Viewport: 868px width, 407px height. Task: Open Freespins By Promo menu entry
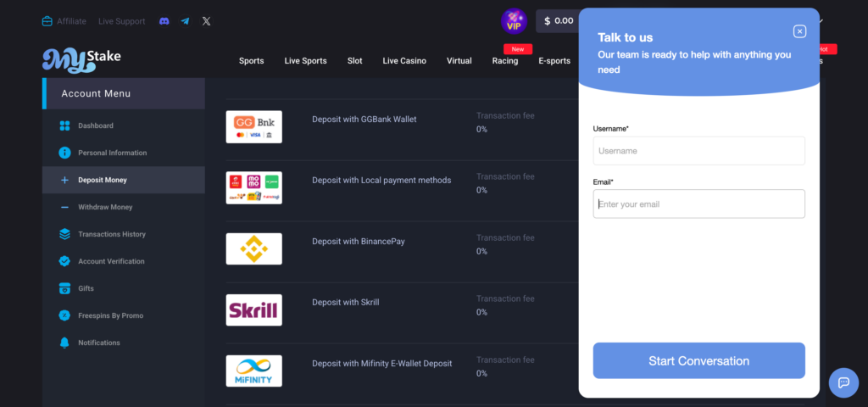124,315
